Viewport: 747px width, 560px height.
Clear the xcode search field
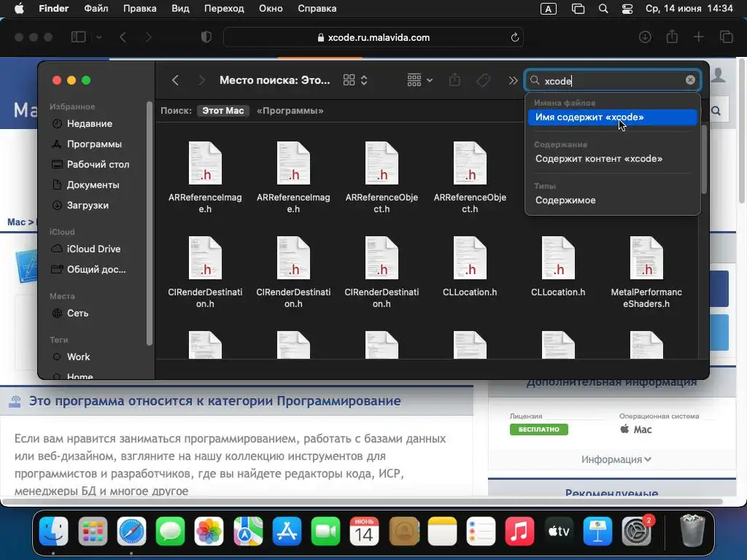point(690,80)
